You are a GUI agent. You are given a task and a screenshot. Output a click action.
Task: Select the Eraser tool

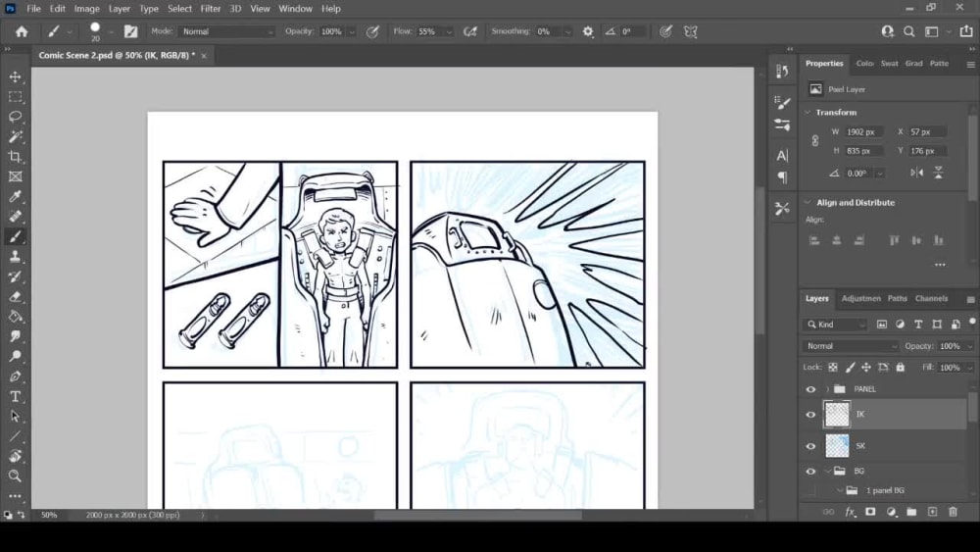coord(15,297)
